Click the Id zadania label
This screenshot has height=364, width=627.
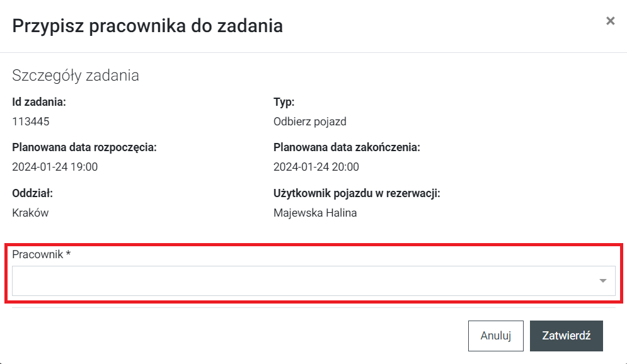point(39,102)
